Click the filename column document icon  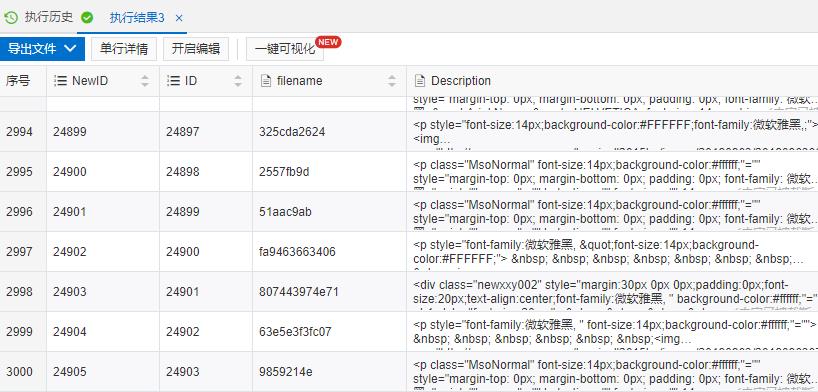266,81
